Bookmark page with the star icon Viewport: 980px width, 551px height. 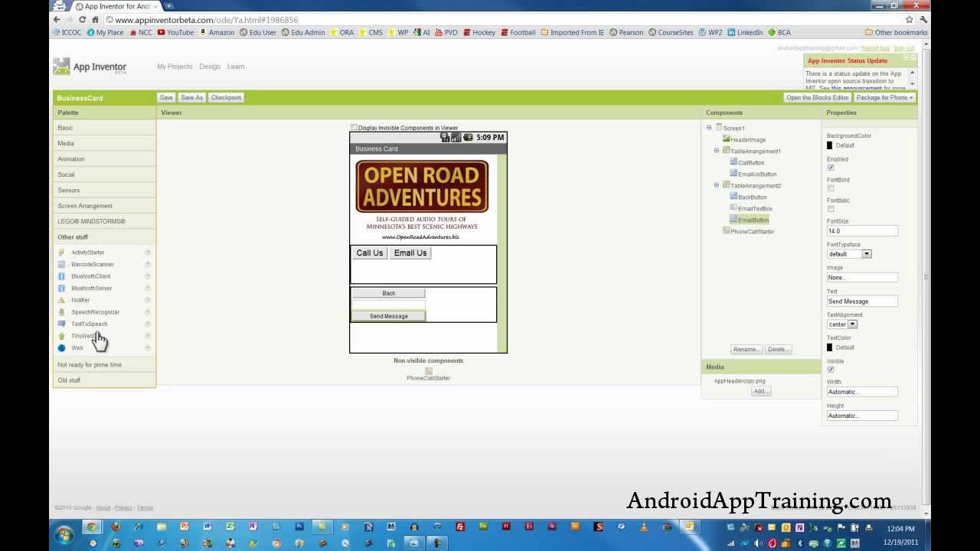(x=910, y=20)
